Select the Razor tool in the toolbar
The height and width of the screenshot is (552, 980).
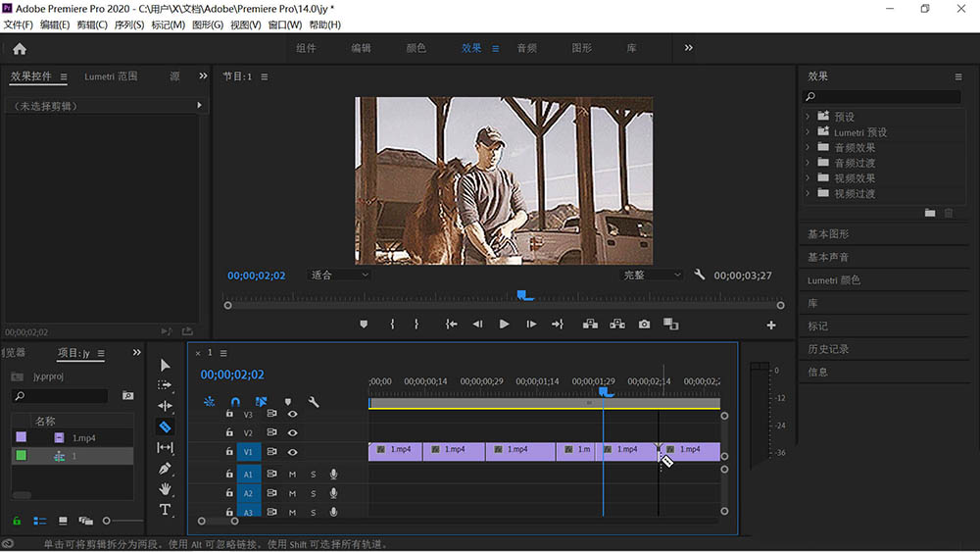[x=165, y=427]
